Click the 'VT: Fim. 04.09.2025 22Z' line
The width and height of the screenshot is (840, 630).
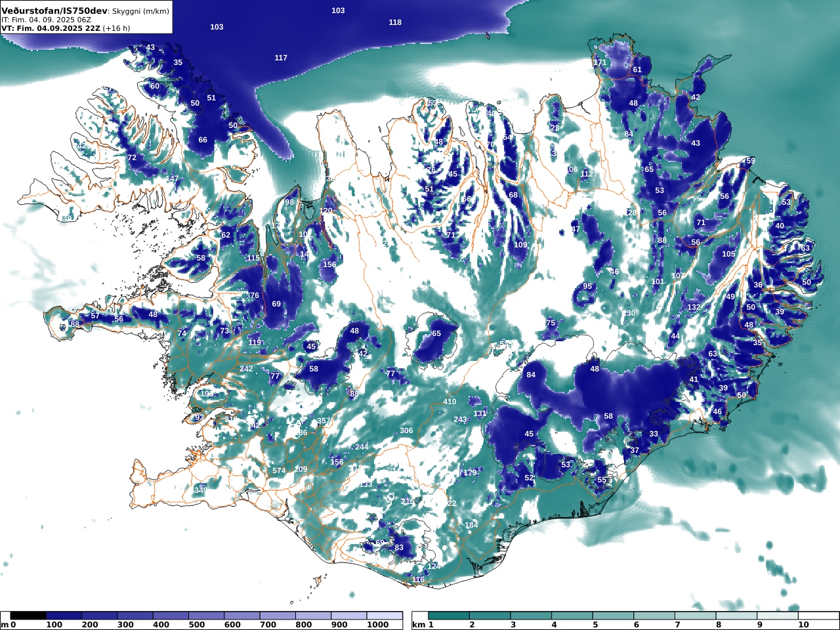click(x=51, y=28)
